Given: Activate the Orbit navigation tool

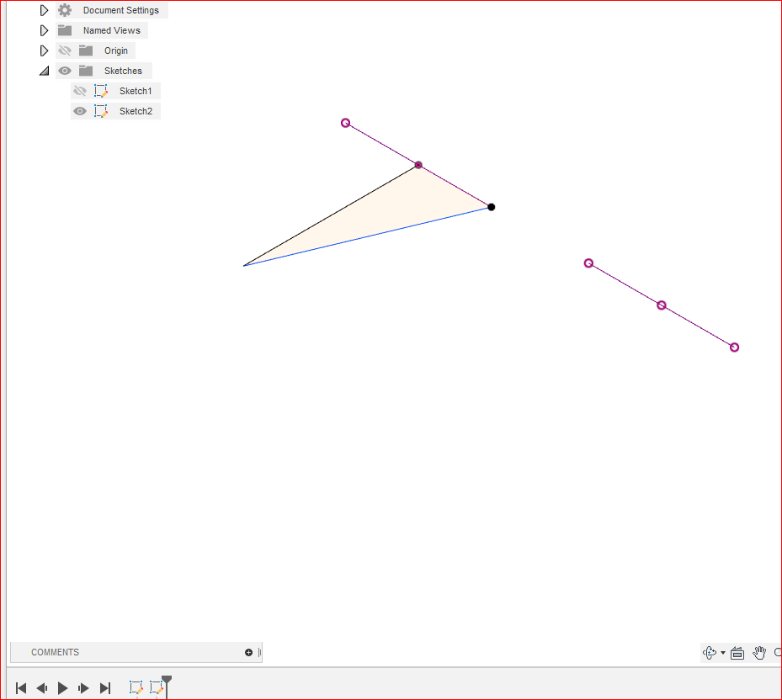Looking at the screenshot, I should click(710, 652).
